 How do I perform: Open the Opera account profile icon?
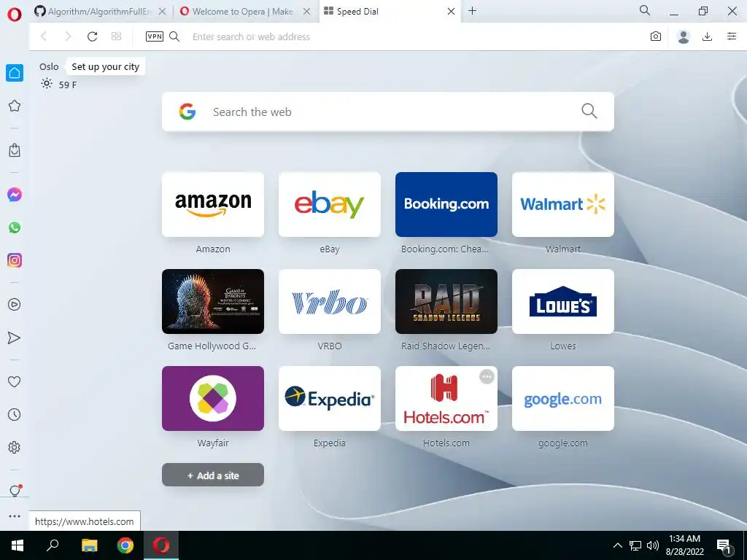coord(683,36)
